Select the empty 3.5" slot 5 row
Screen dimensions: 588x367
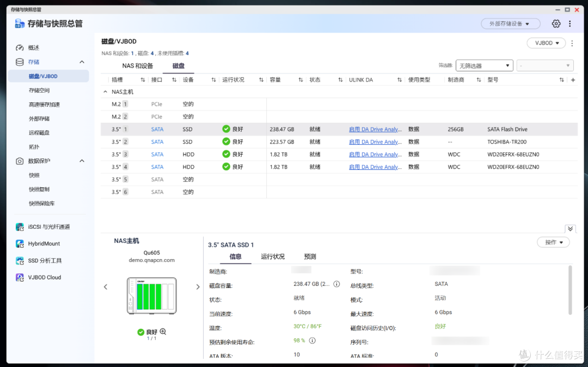tap(339, 179)
